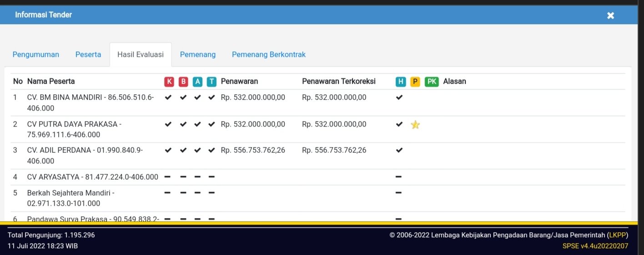644x255 pixels.
Task: Go to the Pemenang tab
Action: pyautogui.click(x=198, y=55)
